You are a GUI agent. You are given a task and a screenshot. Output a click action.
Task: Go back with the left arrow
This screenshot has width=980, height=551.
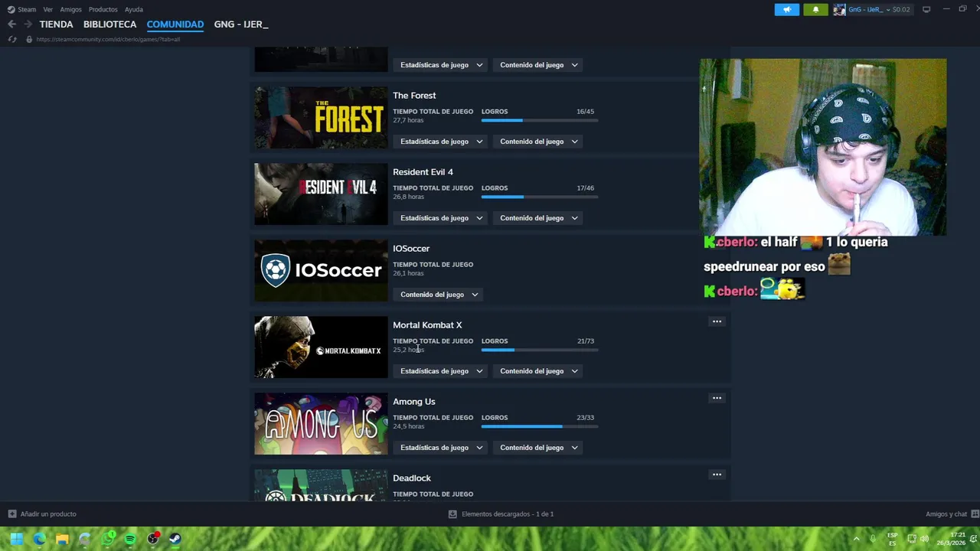(x=11, y=24)
